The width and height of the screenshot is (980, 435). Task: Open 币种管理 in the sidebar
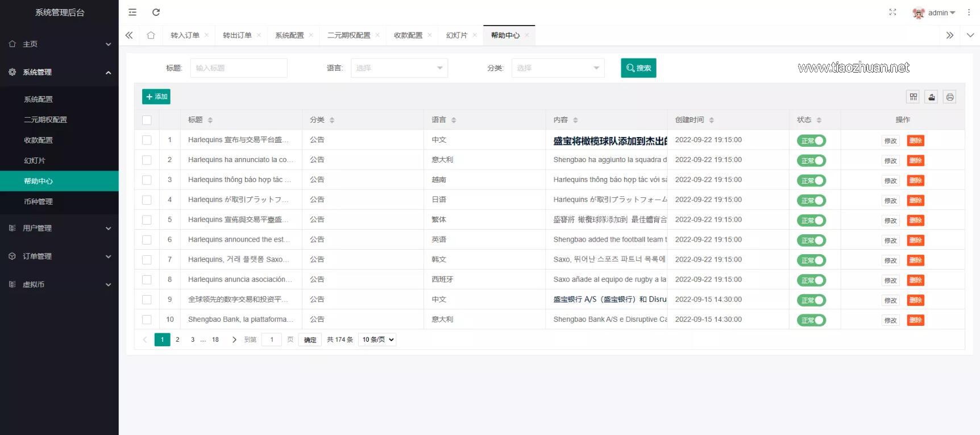tap(38, 201)
